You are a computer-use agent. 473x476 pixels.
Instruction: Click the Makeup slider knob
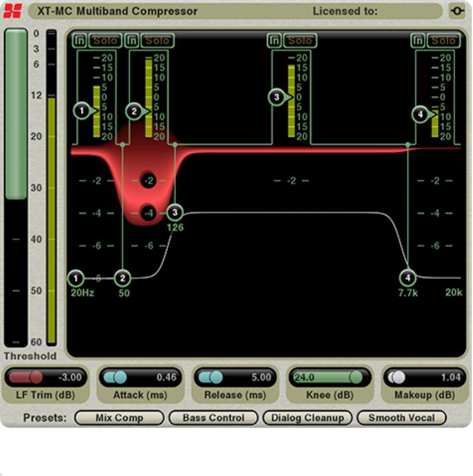399,377
